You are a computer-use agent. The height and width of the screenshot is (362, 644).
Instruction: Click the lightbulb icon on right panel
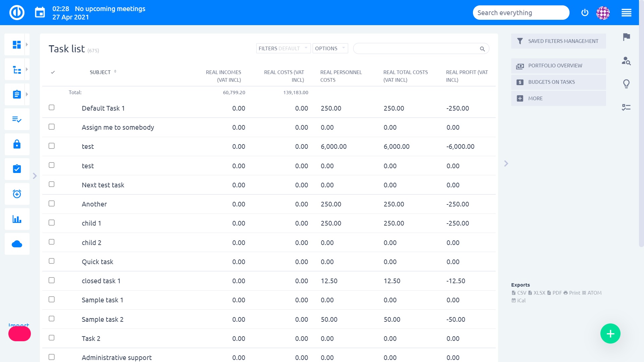[x=626, y=83]
